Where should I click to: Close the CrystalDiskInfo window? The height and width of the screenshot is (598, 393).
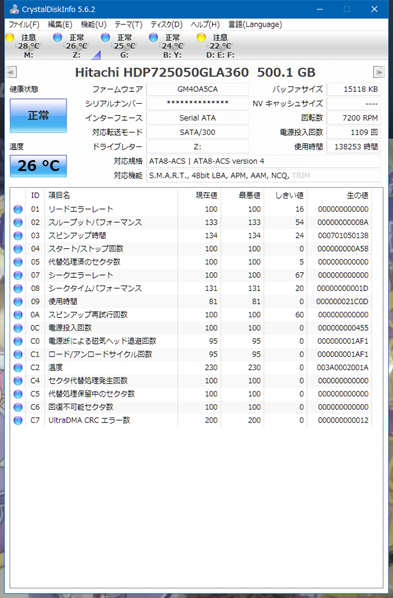pos(374,9)
